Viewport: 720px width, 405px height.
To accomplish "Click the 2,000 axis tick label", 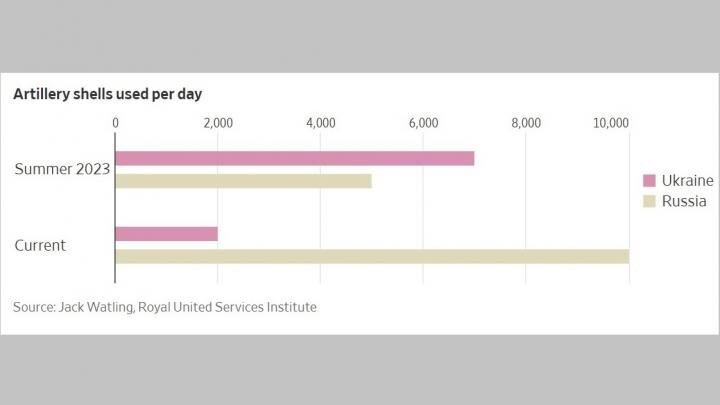I will click(218, 123).
